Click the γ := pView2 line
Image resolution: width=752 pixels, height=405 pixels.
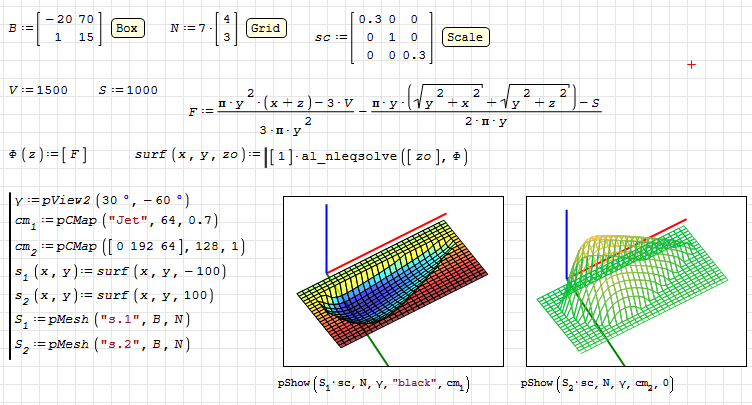(x=108, y=199)
